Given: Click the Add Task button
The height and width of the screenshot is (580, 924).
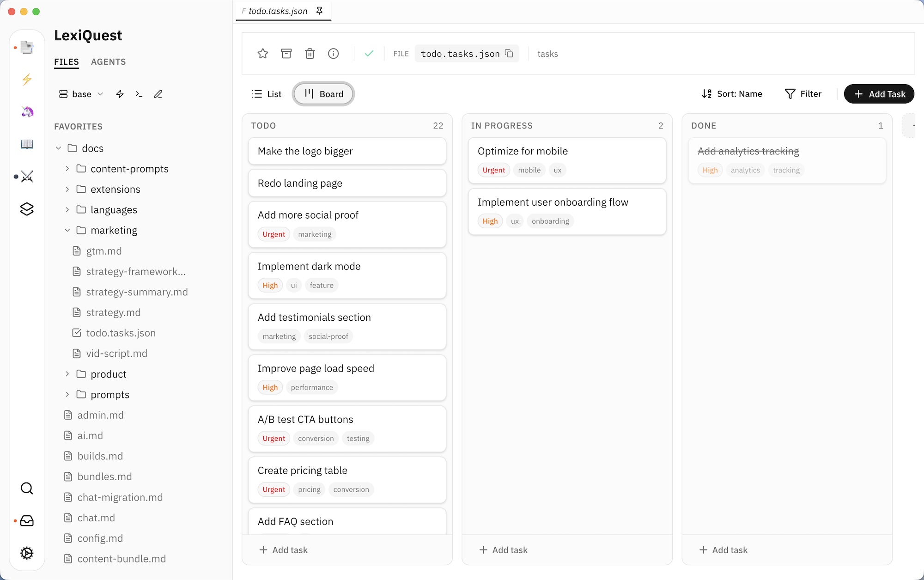Looking at the screenshot, I should pyautogui.click(x=879, y=94).
